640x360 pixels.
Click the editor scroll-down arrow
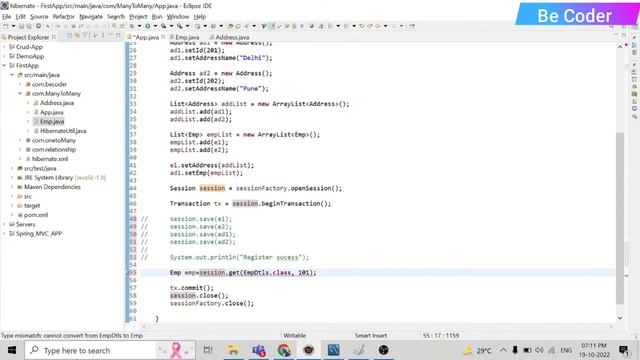[x=620, y=318]
